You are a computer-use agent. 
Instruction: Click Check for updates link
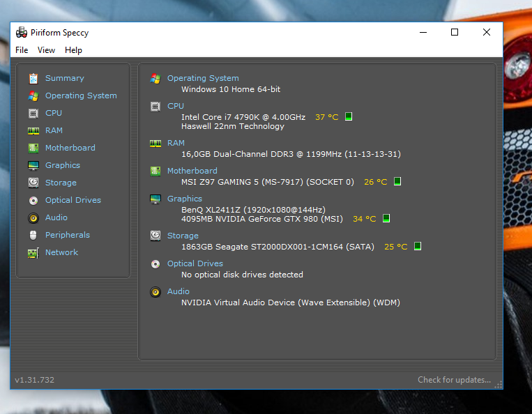pyautogui.click(x=454, y=380)
